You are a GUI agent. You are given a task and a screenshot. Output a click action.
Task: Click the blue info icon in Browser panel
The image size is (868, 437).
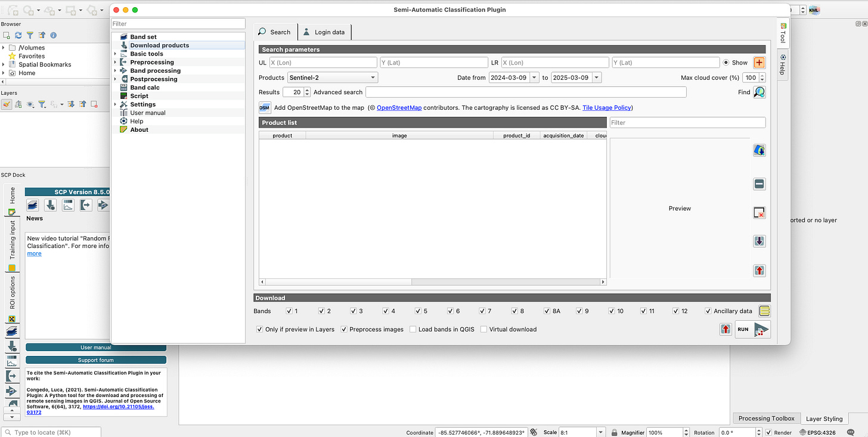[x=53, y=36]
